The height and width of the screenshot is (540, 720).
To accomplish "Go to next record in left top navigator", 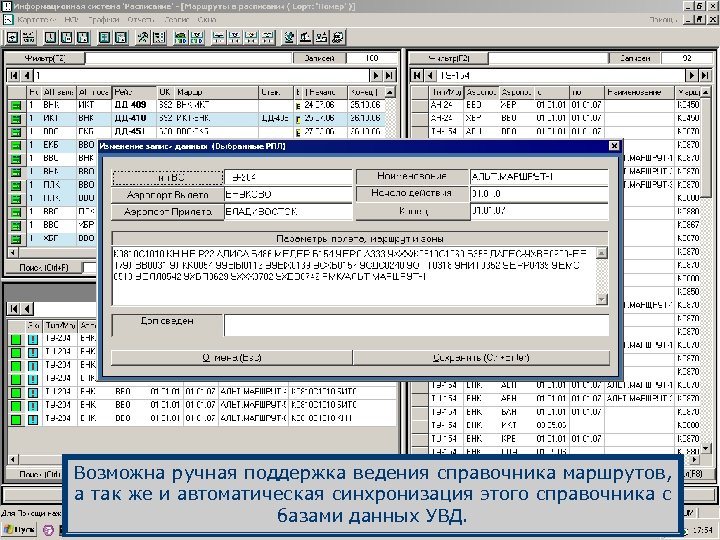I will coord(376,76).
